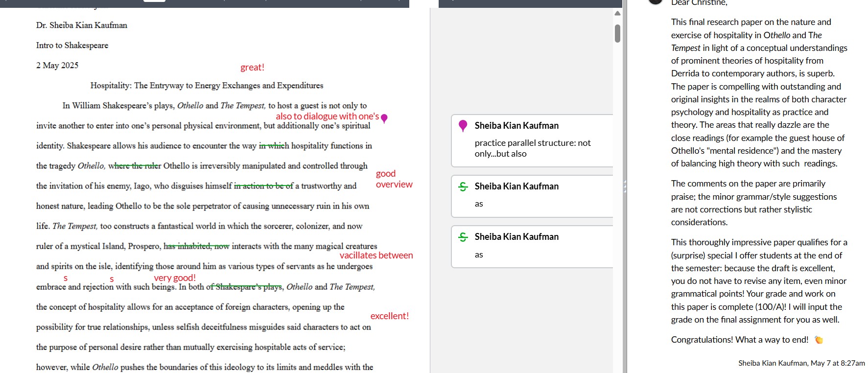
Task: Select the 'great!' annotation above the title
Action: [x=252, y=68]
